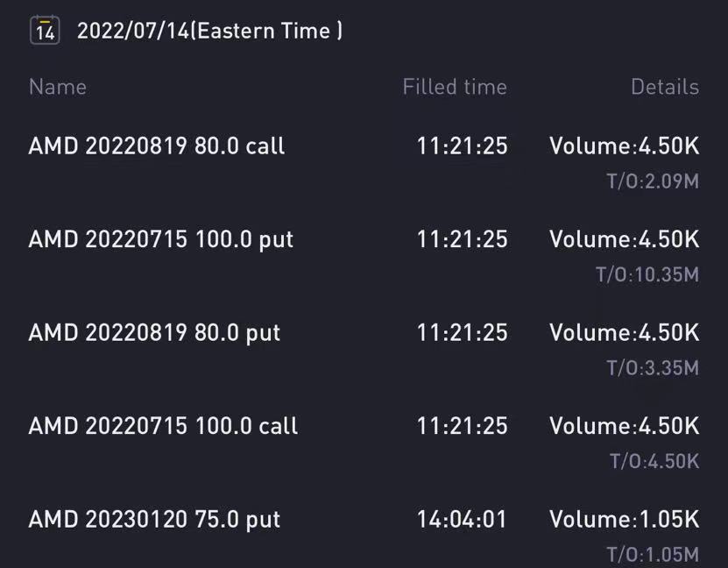Sort by the Name column header
Screen dimensions: 728x568
coord(58,87)
